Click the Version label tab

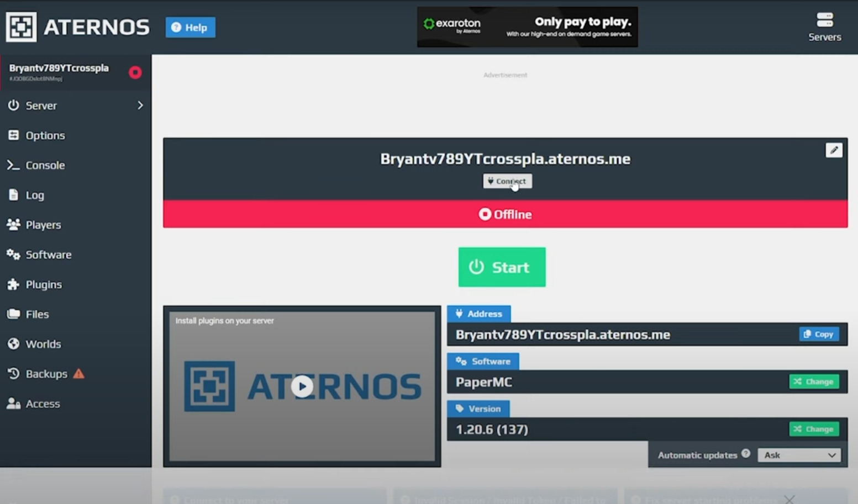point(478,408)
